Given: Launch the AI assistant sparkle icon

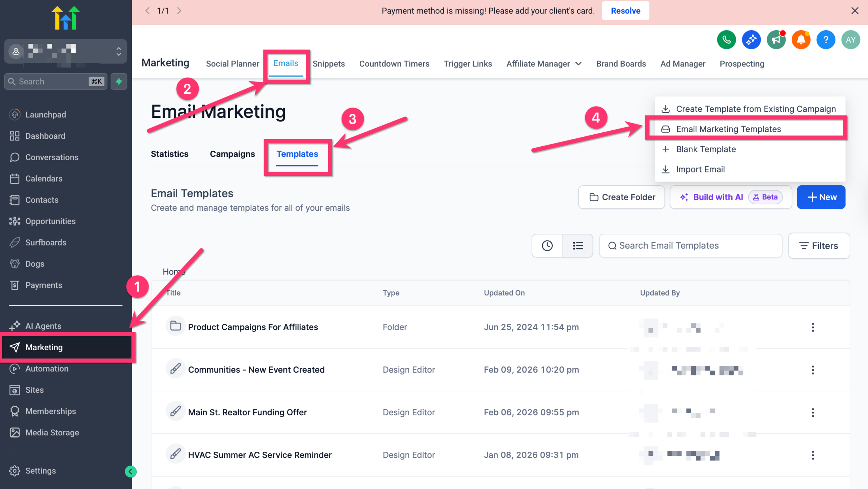Looking at the screenshot, I should pyautogui.click(x=751, y=39).
